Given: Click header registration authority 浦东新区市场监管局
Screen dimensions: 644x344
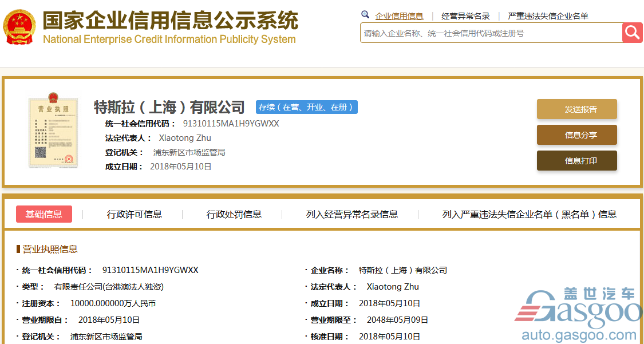Looking at the screenshot, I should (189, 152).
